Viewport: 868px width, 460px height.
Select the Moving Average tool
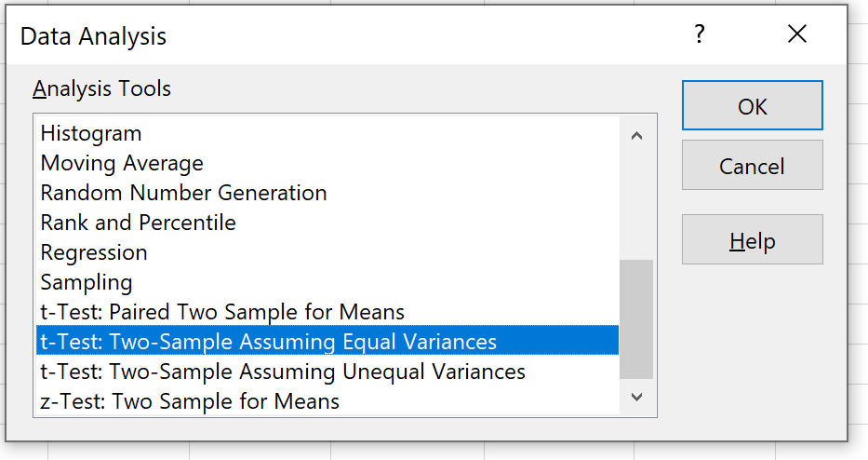pyautogui.click(x=122, y=164)
